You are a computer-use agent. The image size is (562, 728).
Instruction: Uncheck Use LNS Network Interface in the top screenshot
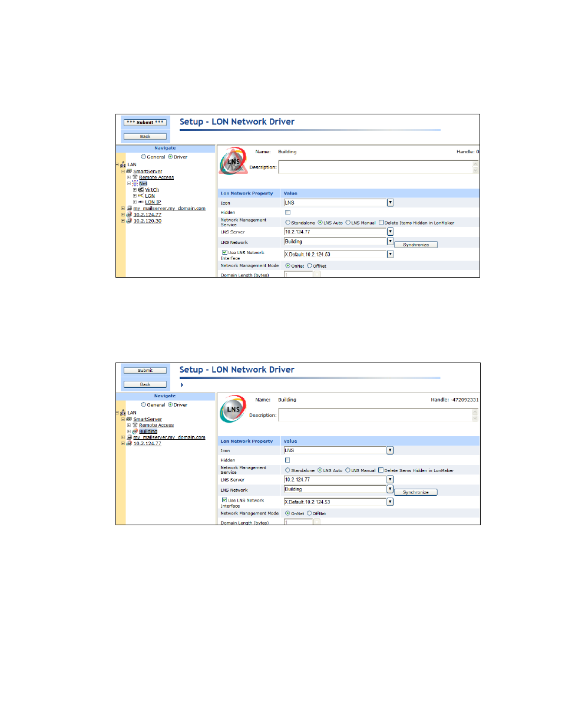click(x=224, y=252)
